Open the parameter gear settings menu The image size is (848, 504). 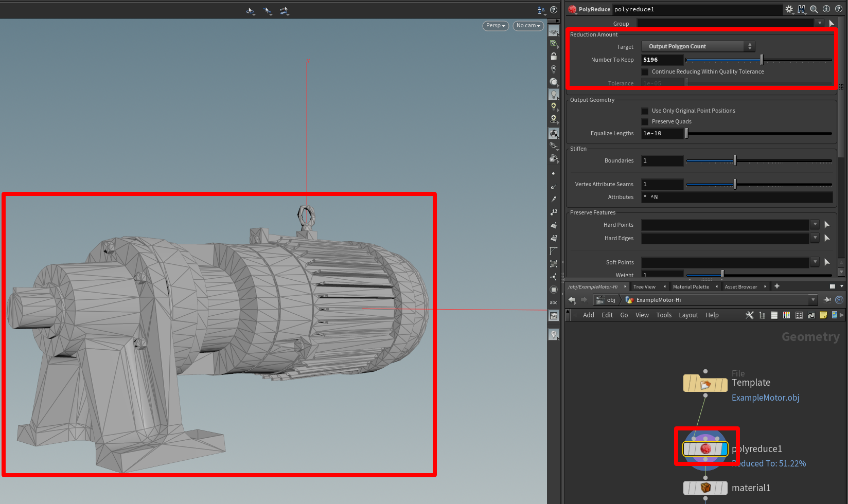click(789, 9)
